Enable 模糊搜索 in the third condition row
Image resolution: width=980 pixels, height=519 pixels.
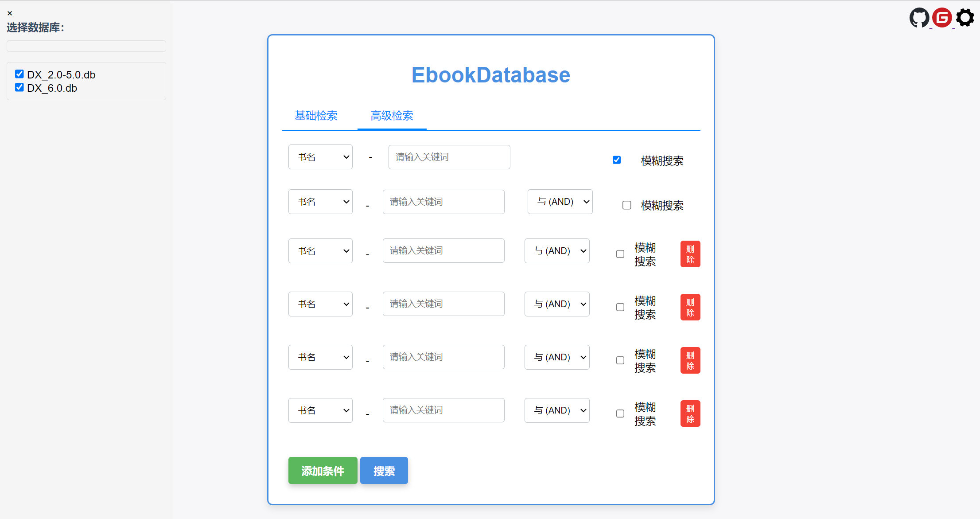click(x=620, y=254)
